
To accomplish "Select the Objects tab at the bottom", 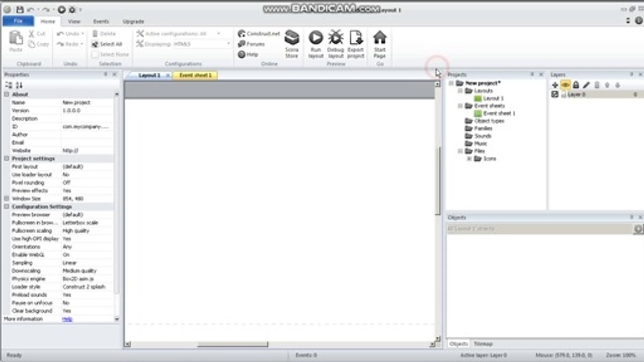I will click(x=458, y=344).
